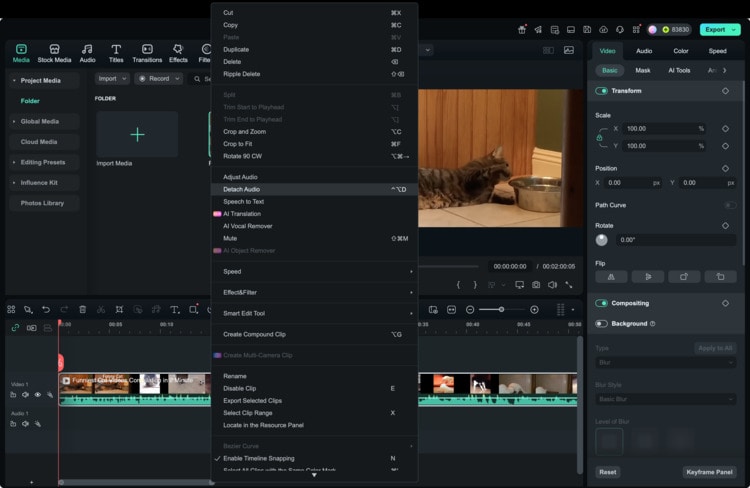
Task: Switch to the Color tab
Action: (681, 51)
